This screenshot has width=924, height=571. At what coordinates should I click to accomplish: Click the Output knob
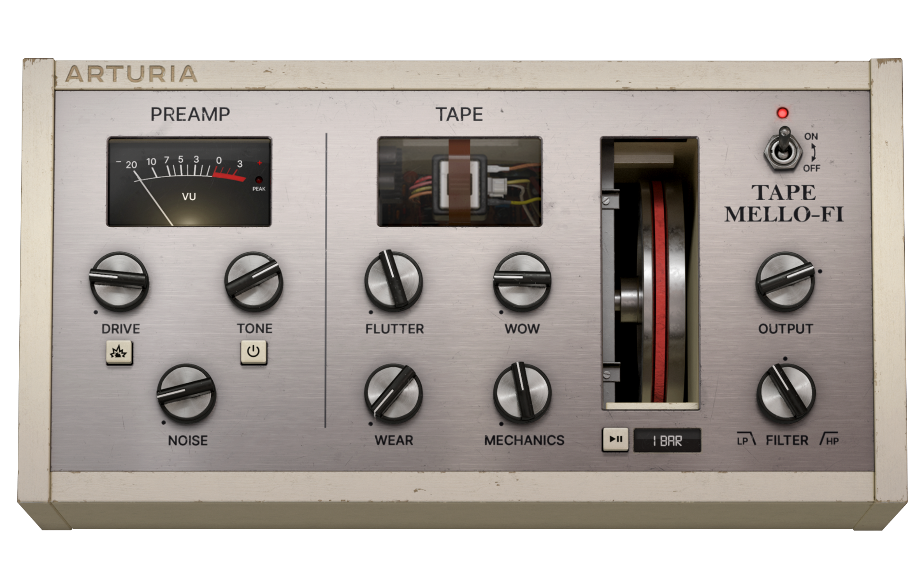click(x=785, y=282)
